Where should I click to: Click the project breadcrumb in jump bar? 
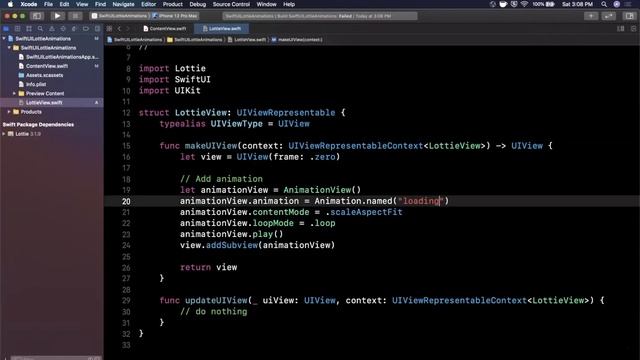pos(135,40)
